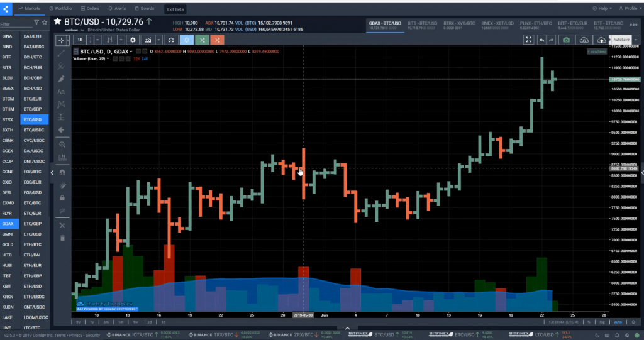Toggle percent scale on the chart
The width and height of the screenshot is (644, 340).
[589, 322]
